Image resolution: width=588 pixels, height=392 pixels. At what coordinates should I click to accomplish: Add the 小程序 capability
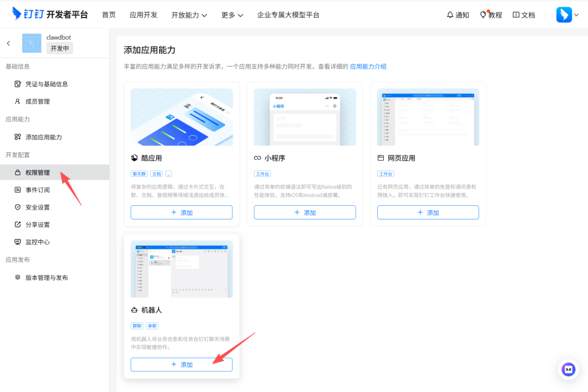coord(305,212)
